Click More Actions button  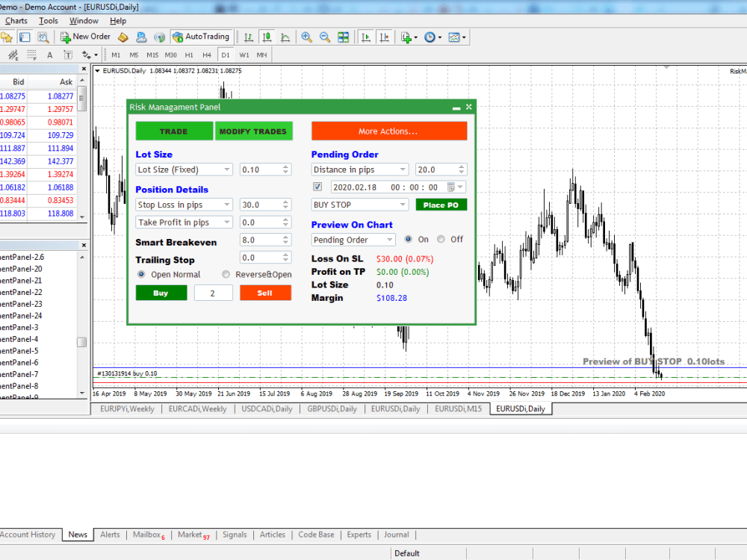coord(389,131)
